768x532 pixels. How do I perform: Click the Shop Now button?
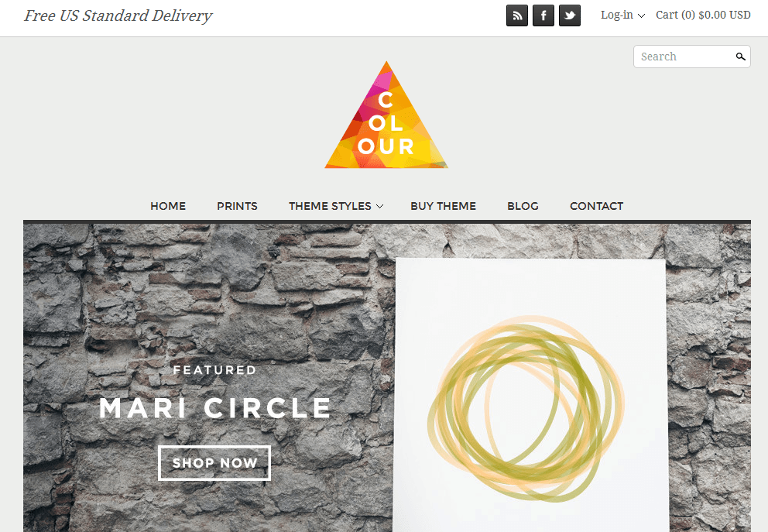pos(214,463)
